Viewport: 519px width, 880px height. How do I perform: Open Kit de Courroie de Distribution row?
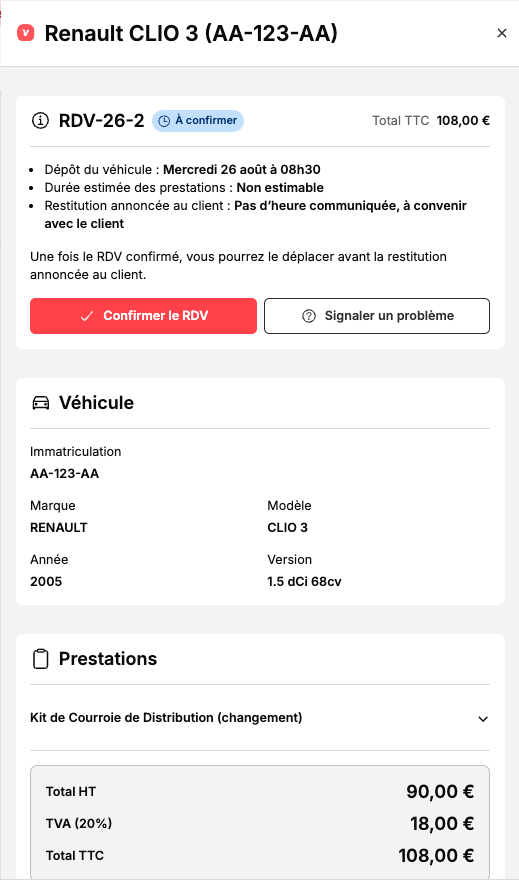click(260, 718)
